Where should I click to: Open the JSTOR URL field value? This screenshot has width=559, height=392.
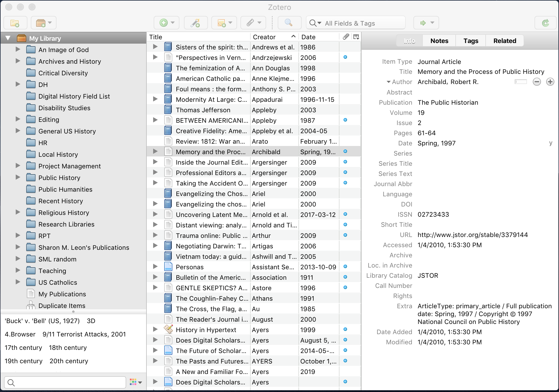click(x=472, y=235)
